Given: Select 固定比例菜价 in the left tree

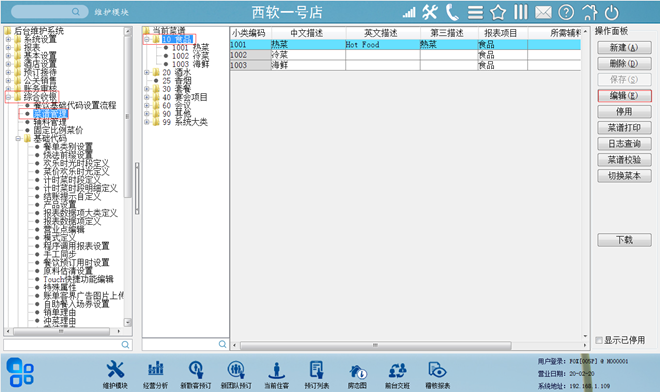Looking at the screenshot, I should click(x=59, y=130).
